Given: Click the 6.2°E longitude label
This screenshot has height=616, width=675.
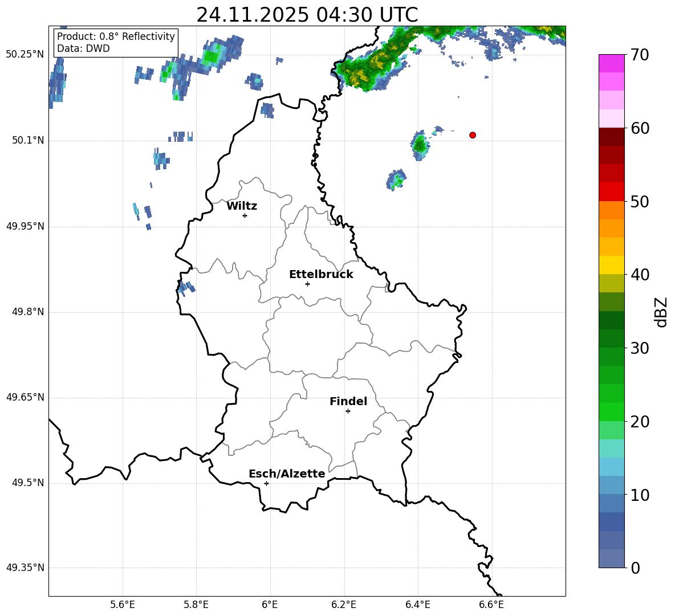Looking at the screenshot, I should [344, 605].
